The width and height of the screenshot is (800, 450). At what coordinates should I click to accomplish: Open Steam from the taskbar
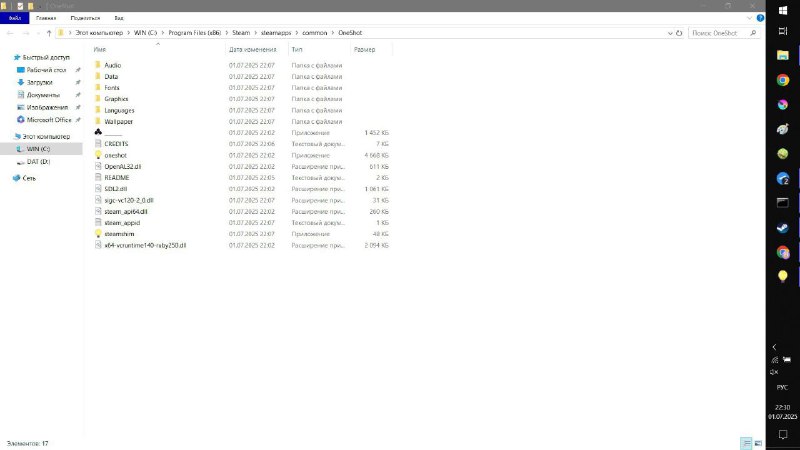[783, 228]
